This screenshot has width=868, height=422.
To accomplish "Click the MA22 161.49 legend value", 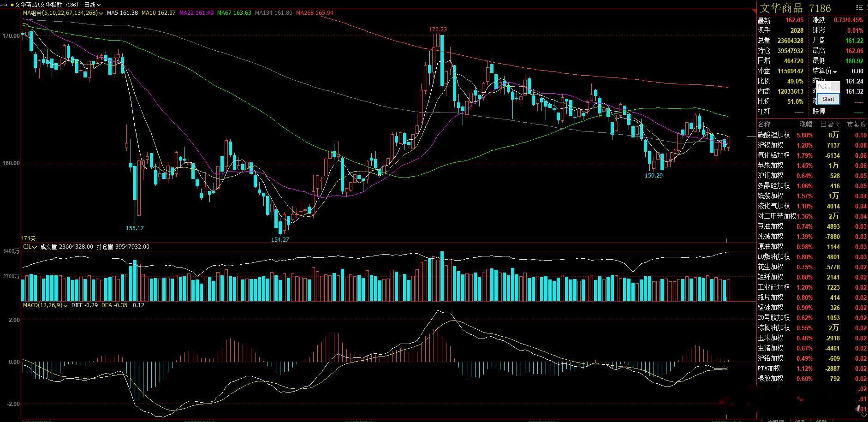I will [x=196, y=13].
